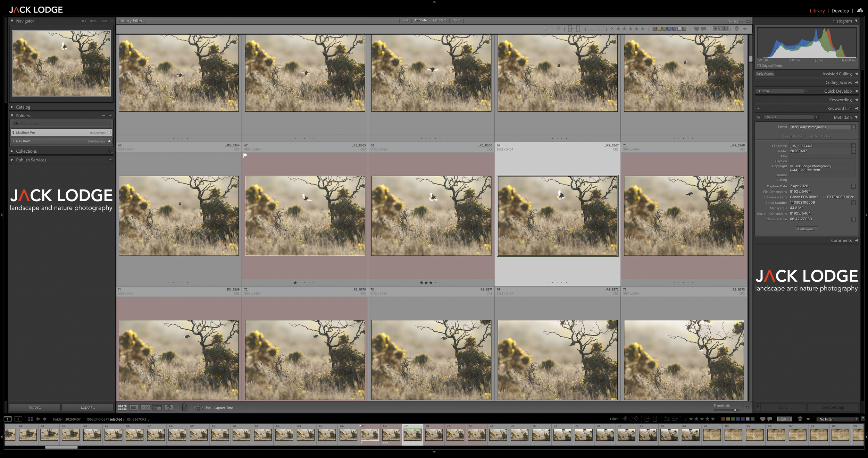
Task: Open the Sort: Capture Time dropdown
Action: pyautogui.click(x=224, y=408)
